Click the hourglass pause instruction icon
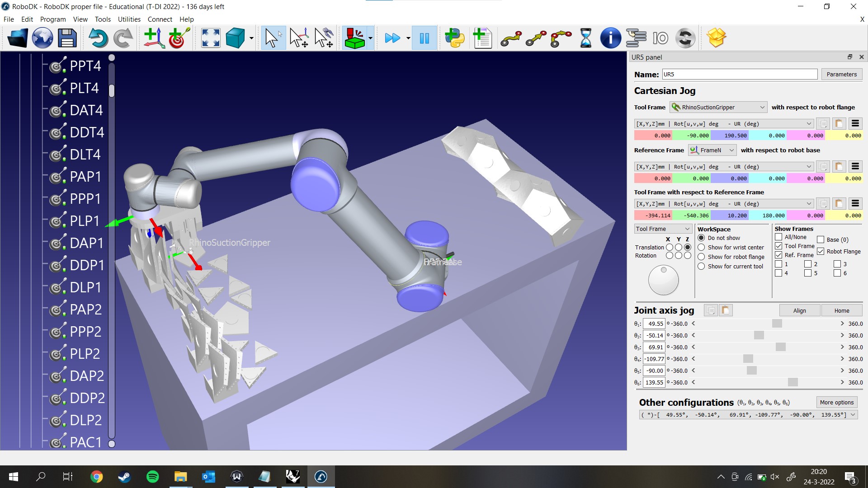Screen dimensions: 868x488 (585, 38)
